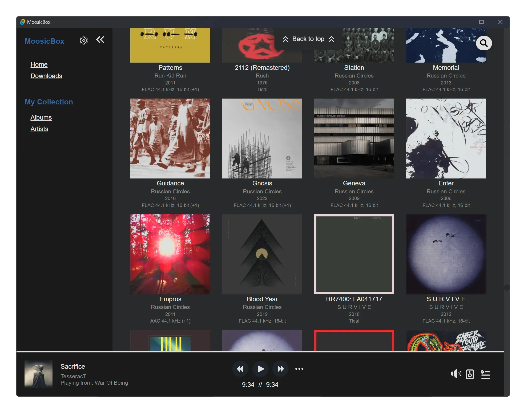
Task: Open the Enter album cover
Action: pos(446,139)
